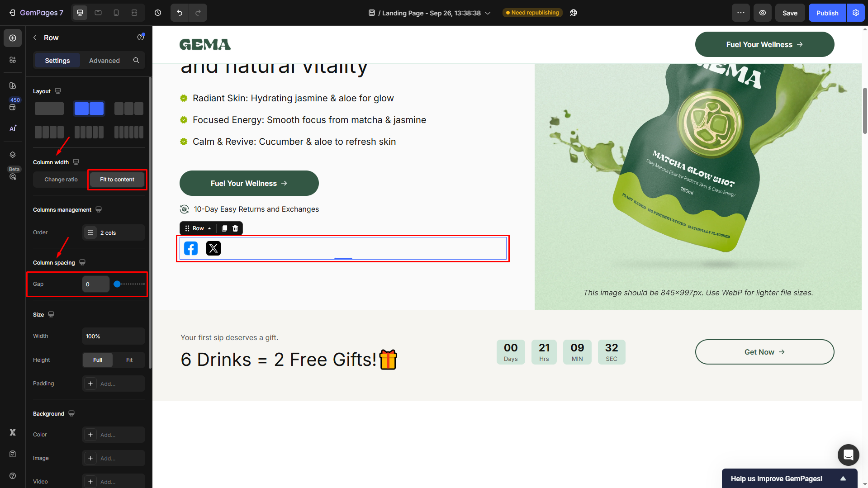The height and width of the screenshot is (488, 868).
Task: Open the page title dropdown
Action: click(488, 13)
